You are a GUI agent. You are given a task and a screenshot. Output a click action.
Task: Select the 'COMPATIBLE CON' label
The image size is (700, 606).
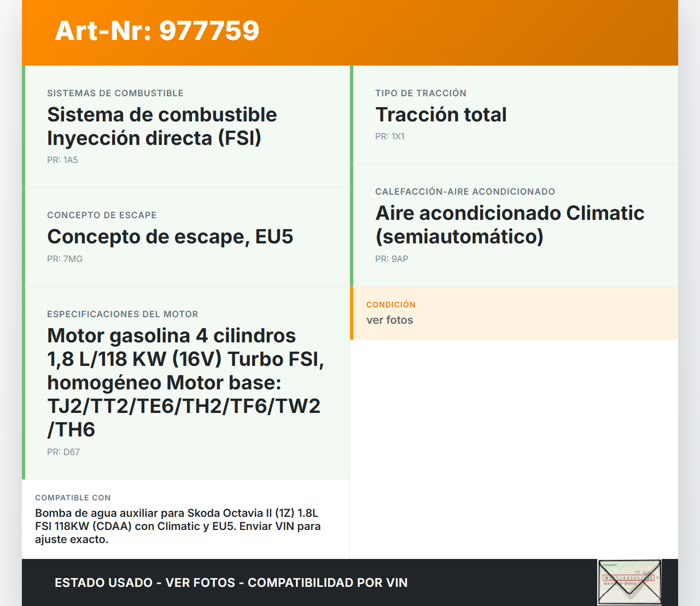pyautogui.click(x=73, y=498)
